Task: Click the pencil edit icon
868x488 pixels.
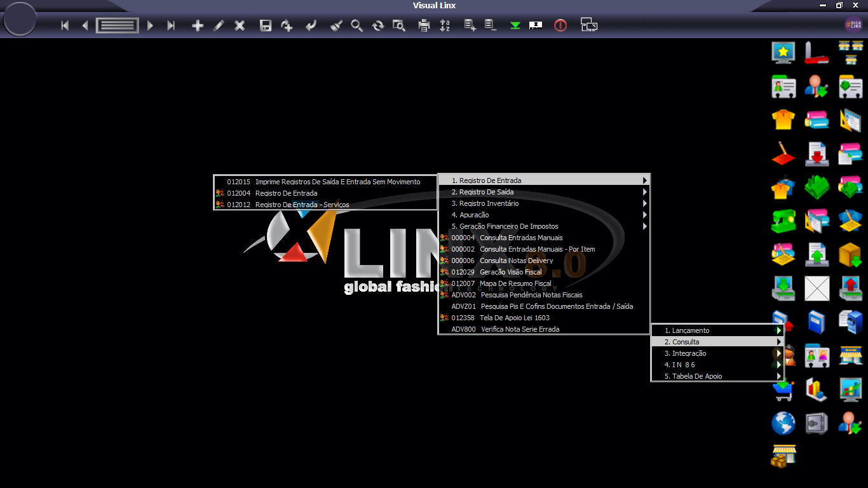Action: pos(219,25)
